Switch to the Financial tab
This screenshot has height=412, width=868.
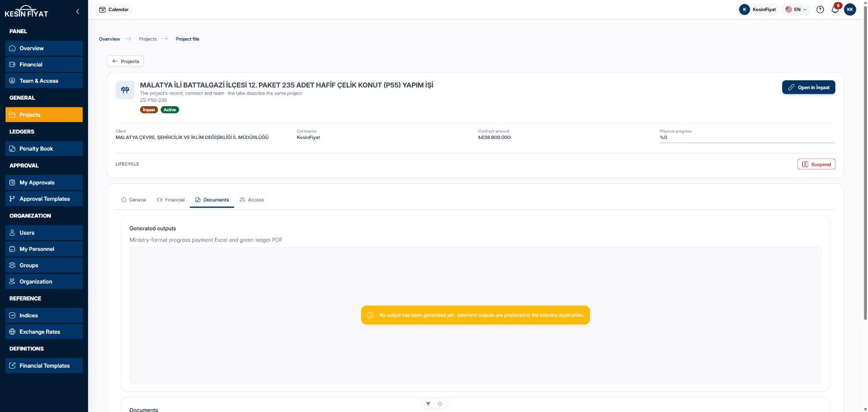(x=170, y=200)
